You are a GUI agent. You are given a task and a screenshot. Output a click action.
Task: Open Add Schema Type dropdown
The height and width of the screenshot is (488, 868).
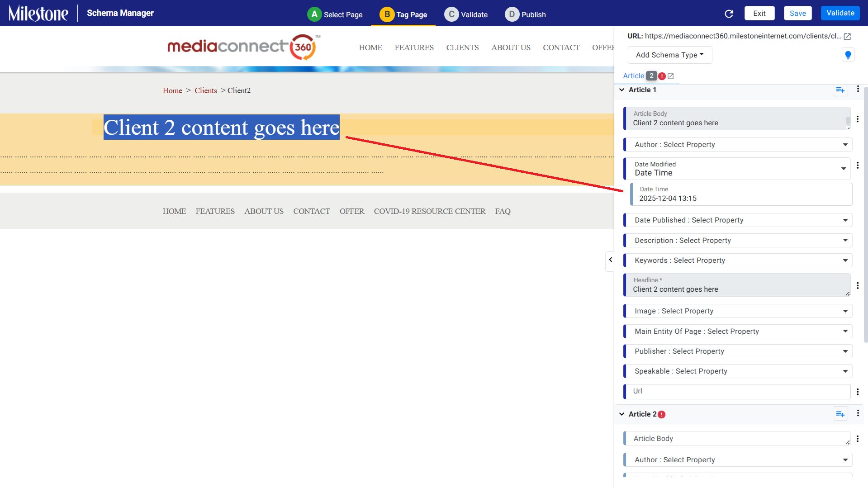669,55
